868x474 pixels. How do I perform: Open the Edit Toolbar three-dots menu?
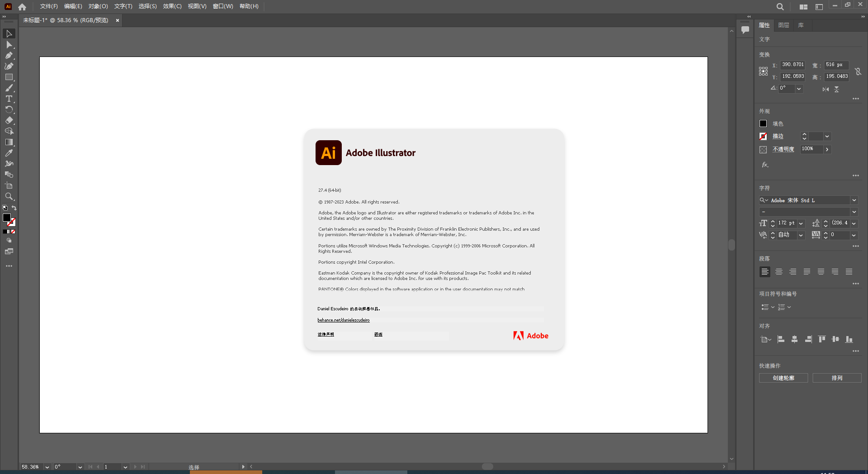click(x=9, y=266)
